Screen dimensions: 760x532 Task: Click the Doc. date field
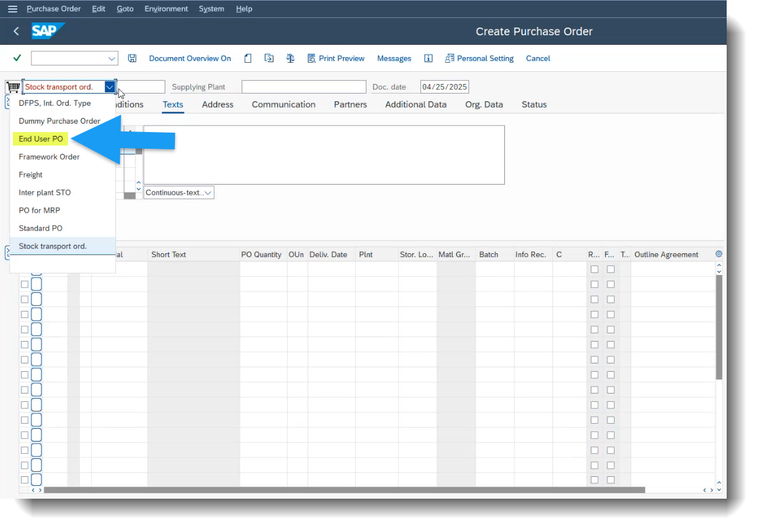445,87
